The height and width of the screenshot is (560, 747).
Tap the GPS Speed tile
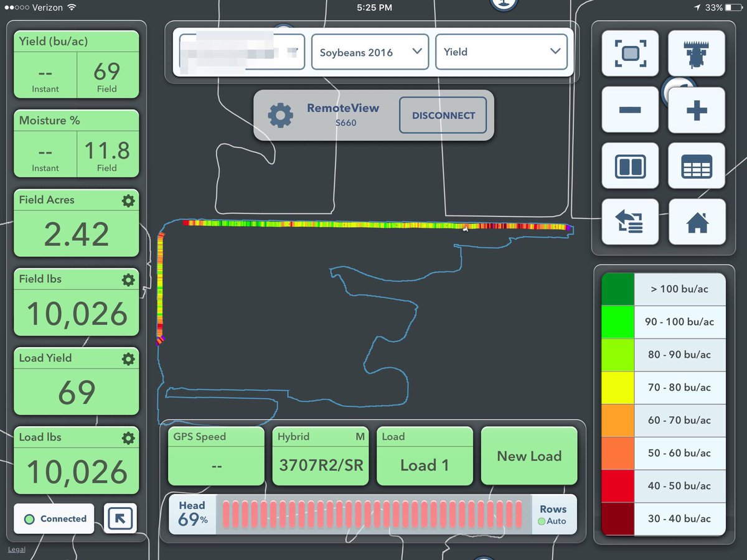tap(216, 456)
